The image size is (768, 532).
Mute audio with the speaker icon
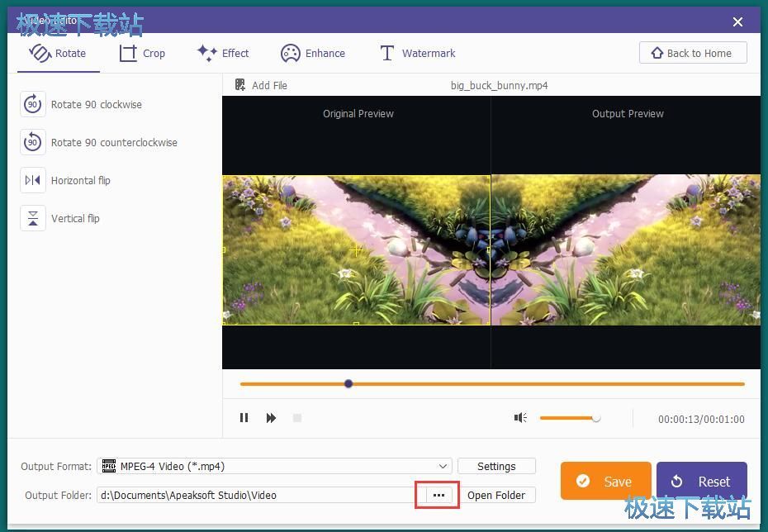click(520, 418)
